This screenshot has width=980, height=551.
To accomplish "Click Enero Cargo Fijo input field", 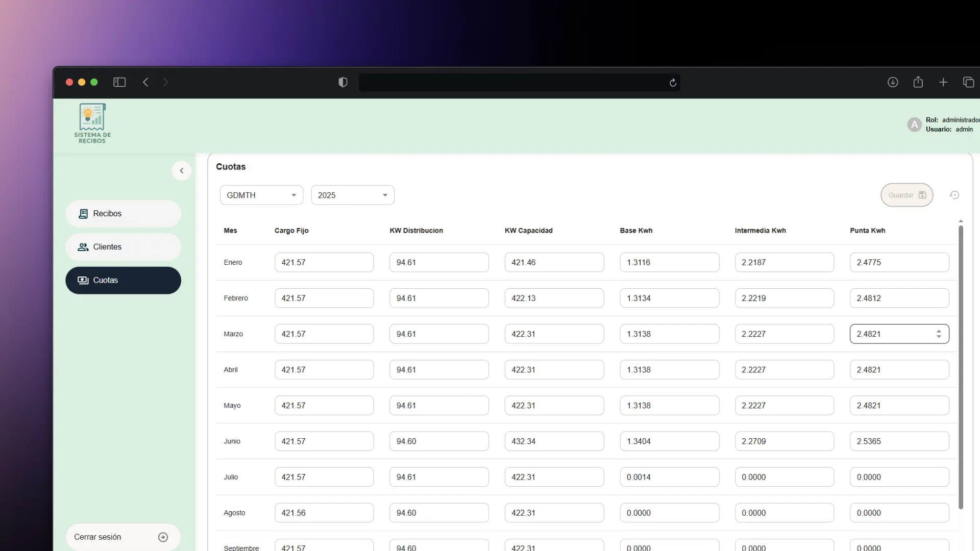I will (x=324, y=262).
